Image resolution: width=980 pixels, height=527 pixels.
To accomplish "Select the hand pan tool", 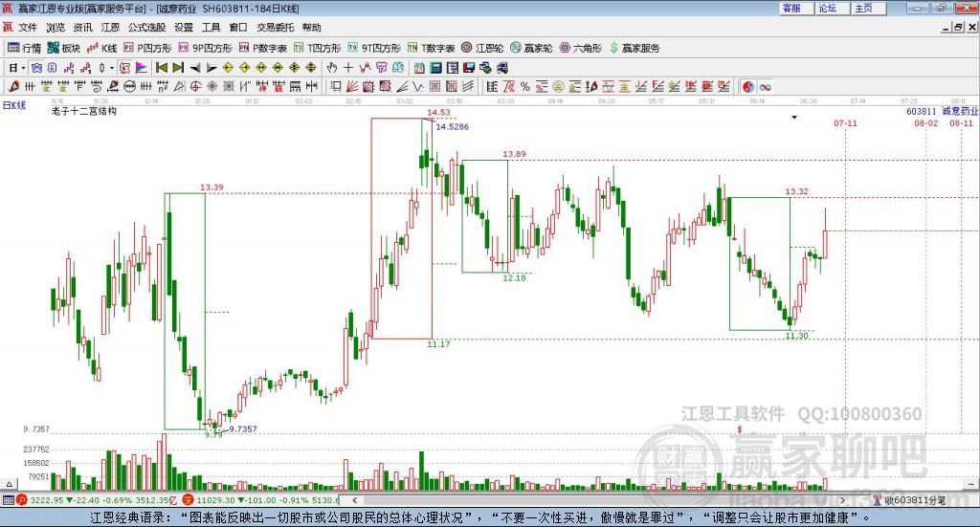I will coord(332,68).
